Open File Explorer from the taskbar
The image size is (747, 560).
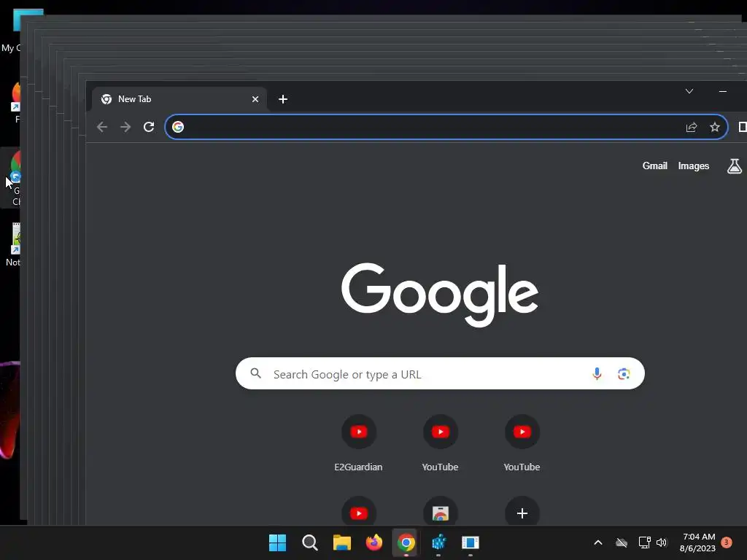[341, 542]
